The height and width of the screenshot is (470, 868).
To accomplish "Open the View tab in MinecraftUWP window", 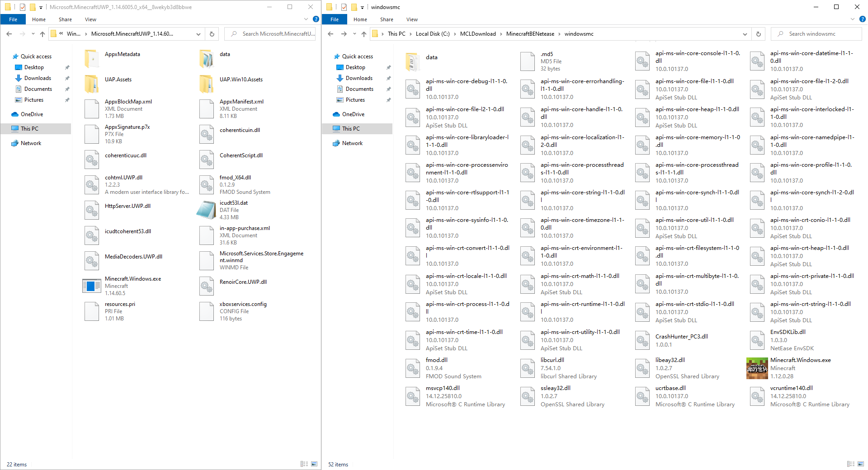I will pos(90,19).
